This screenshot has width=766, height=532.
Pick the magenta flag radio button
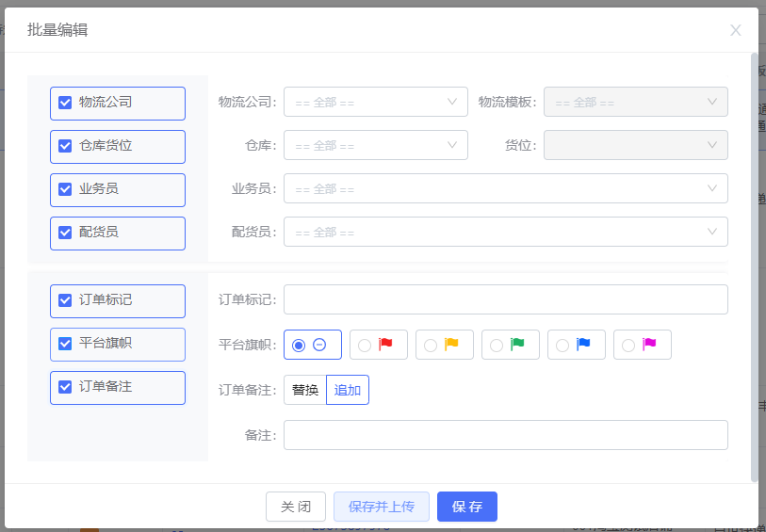pyautogui.click(x=628, y=346)
